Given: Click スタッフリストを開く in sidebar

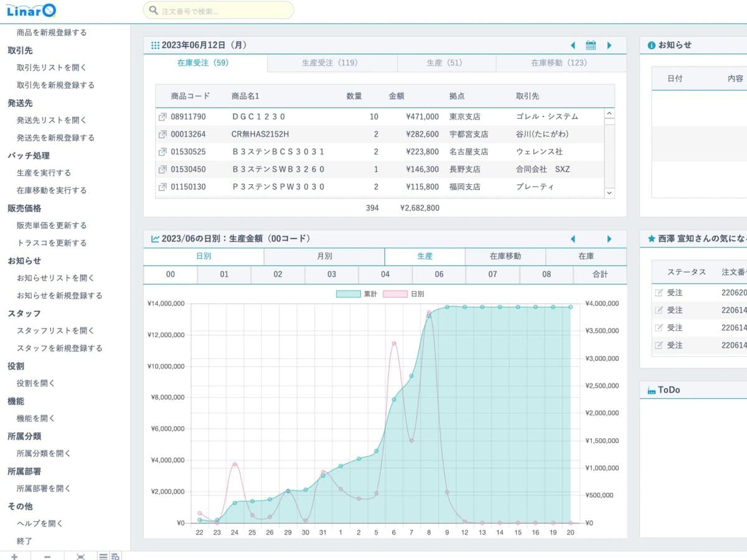Looking at the screenshot, I should tap(55, 330).
